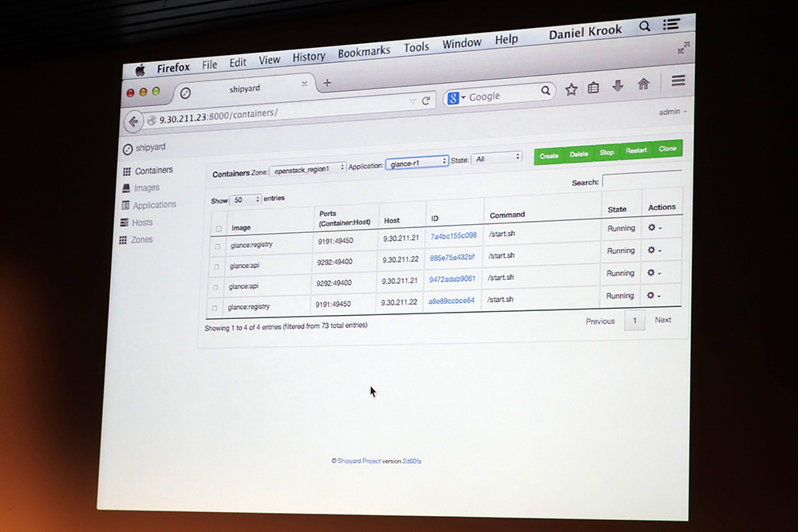
Task: Open Spotlight search magnifier in menu bar
Action: [644, 26]
